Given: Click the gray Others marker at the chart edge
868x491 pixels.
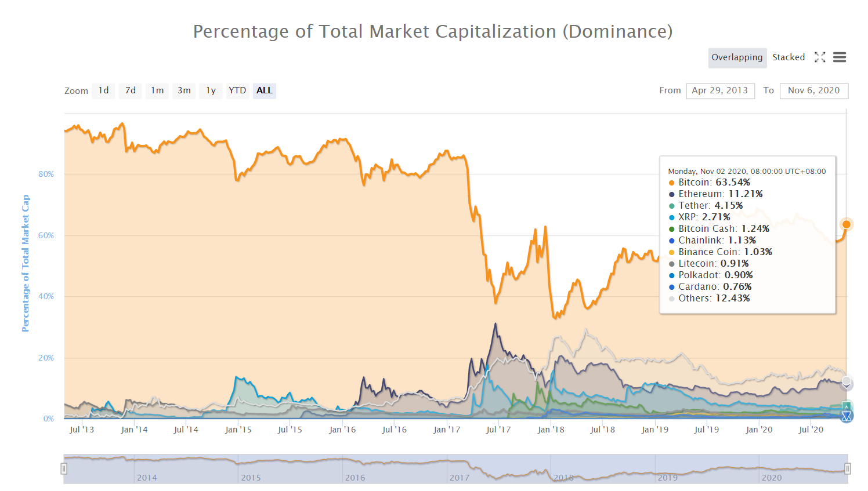Looking at the screenshot, I should [847, 382].
